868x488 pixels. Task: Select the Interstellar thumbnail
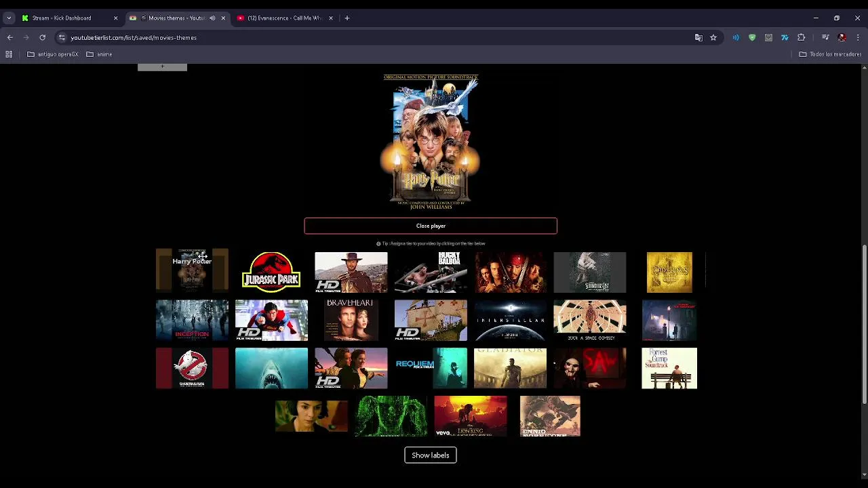pyautogui.click(x=510, y=320)
